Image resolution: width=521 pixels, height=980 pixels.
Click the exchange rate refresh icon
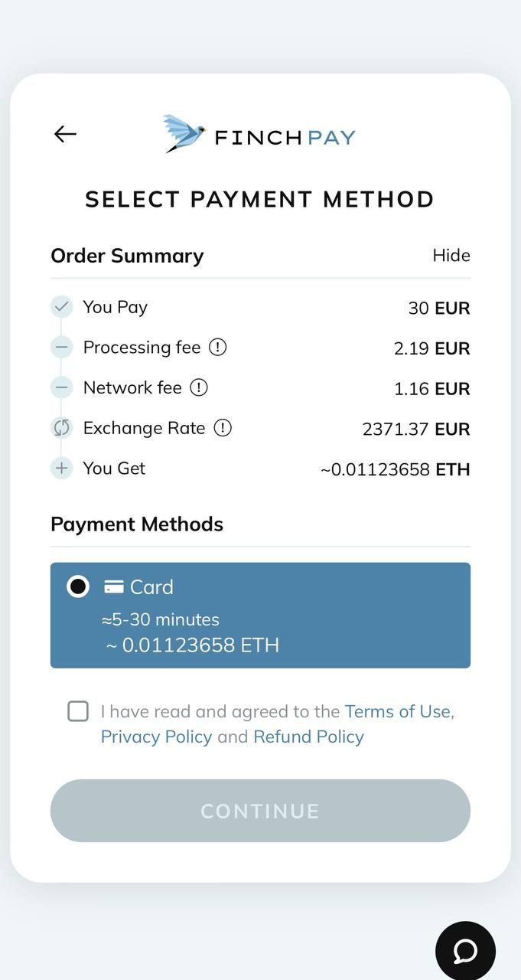pyautogui.click(x=61, y=428)
